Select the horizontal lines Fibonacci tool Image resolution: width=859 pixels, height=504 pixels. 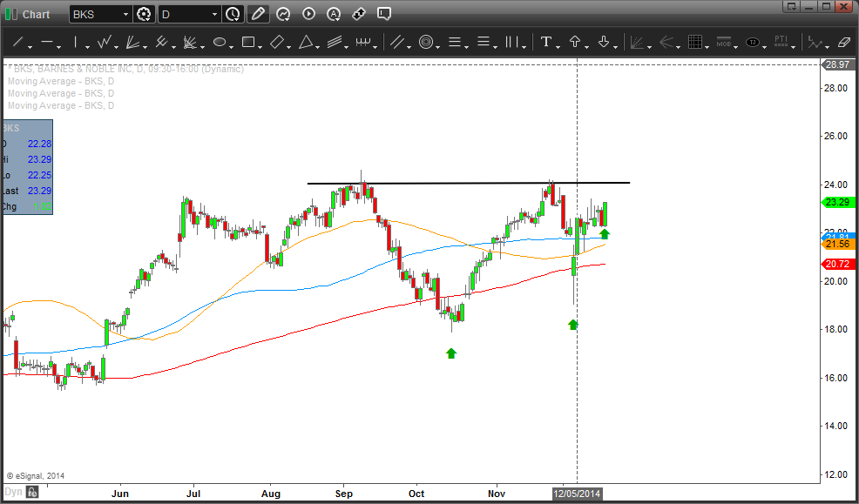pos(455,42)
